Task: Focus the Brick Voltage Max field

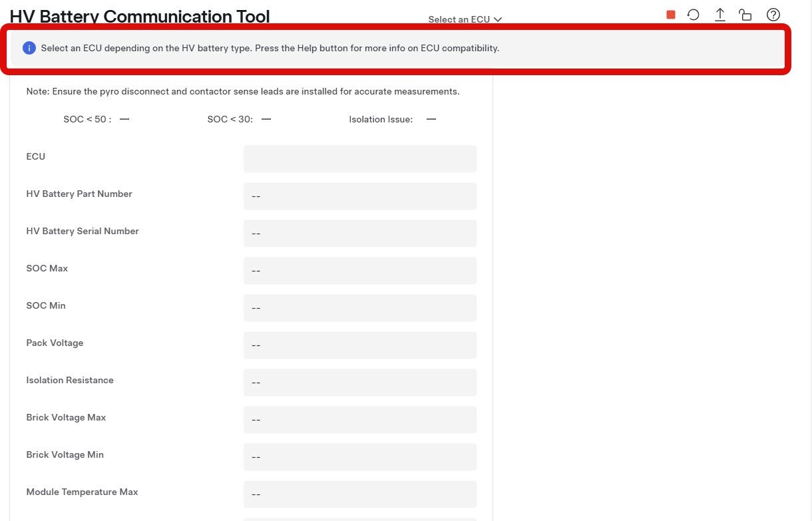Action: click(x=359, y=420)
